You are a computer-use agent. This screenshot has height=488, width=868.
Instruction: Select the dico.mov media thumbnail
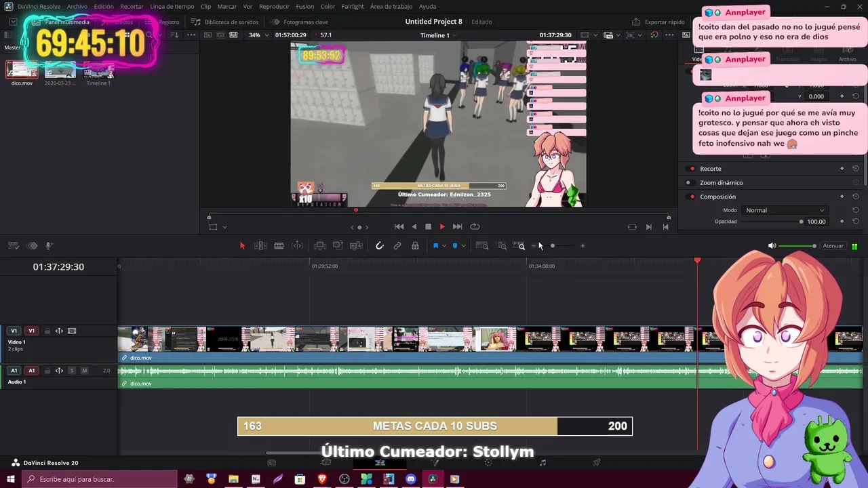coord(22,70)
